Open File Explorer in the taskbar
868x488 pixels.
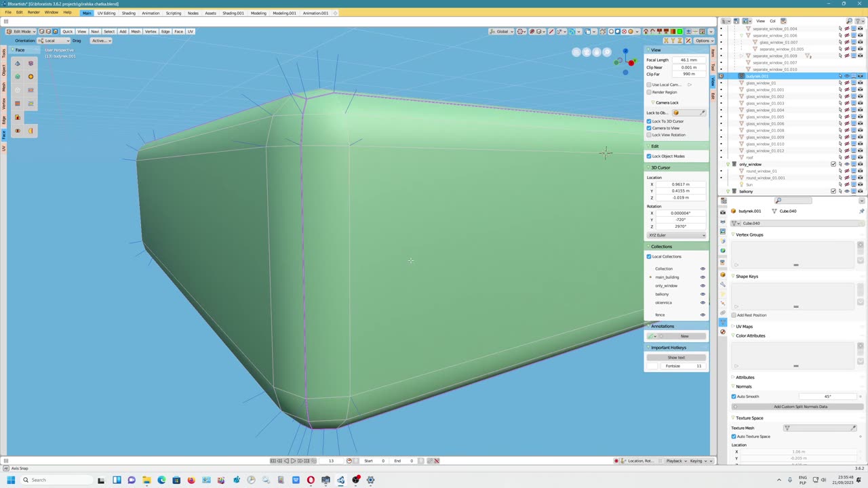[146, 480]
